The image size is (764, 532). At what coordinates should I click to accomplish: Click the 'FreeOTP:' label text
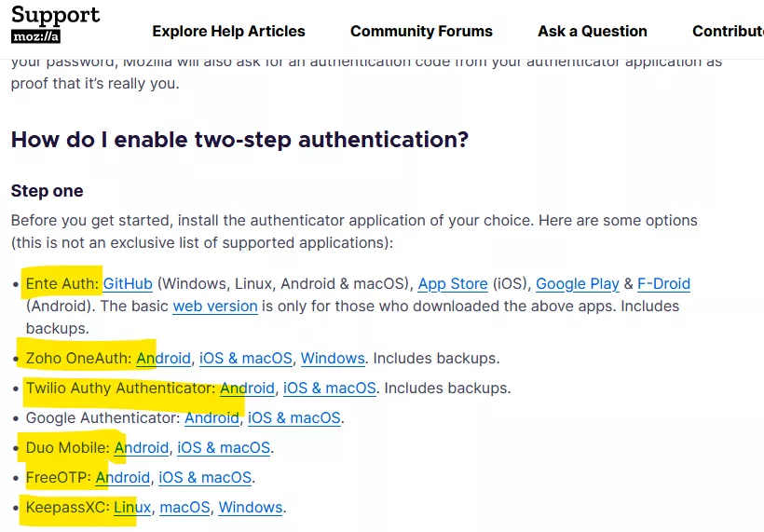(x=59, y=477)
